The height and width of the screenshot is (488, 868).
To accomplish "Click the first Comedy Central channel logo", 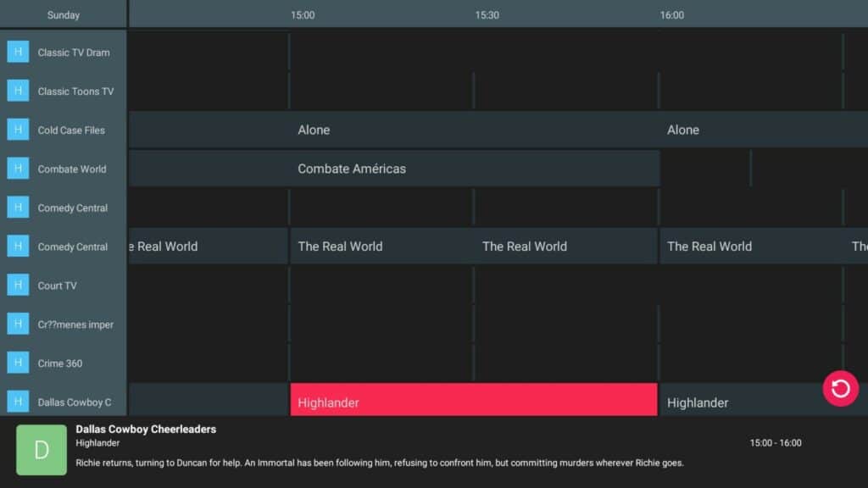I will [x=18, y=208].
